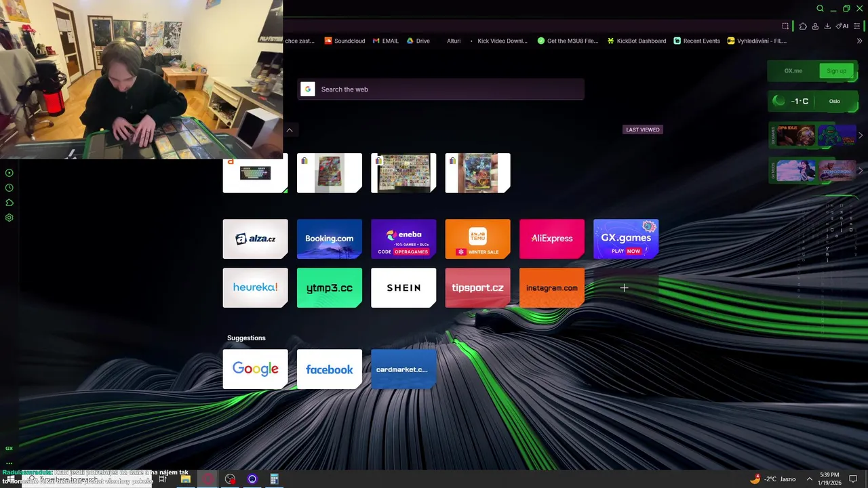Open the sidebar history clock icon
The image size is (868, 488).
click(x=9, y=188)
